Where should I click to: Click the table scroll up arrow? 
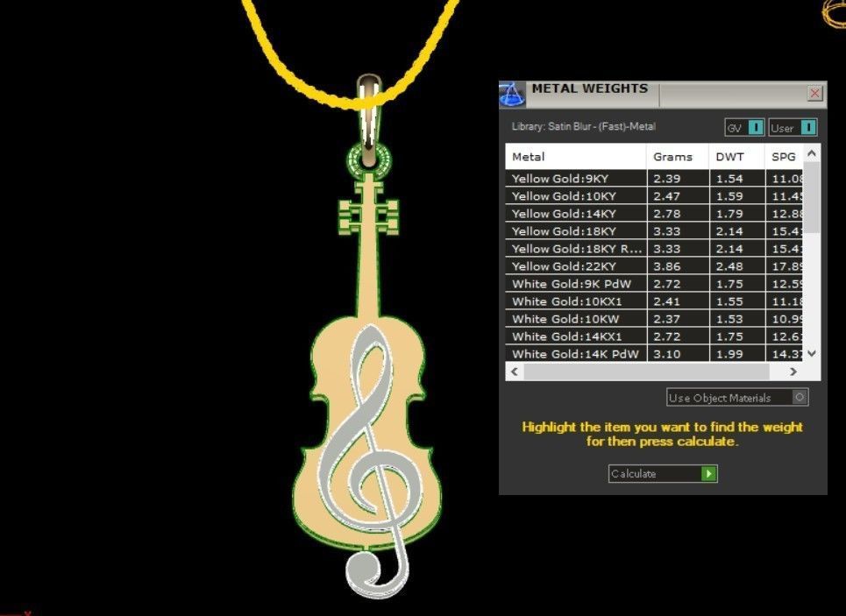[812, 153]
